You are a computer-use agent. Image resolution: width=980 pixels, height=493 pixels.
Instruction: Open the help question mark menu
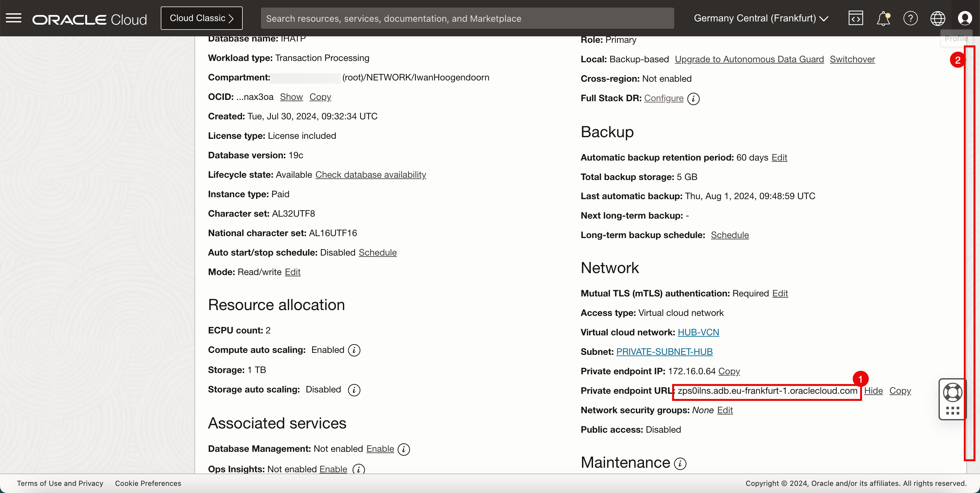(910, 18)
